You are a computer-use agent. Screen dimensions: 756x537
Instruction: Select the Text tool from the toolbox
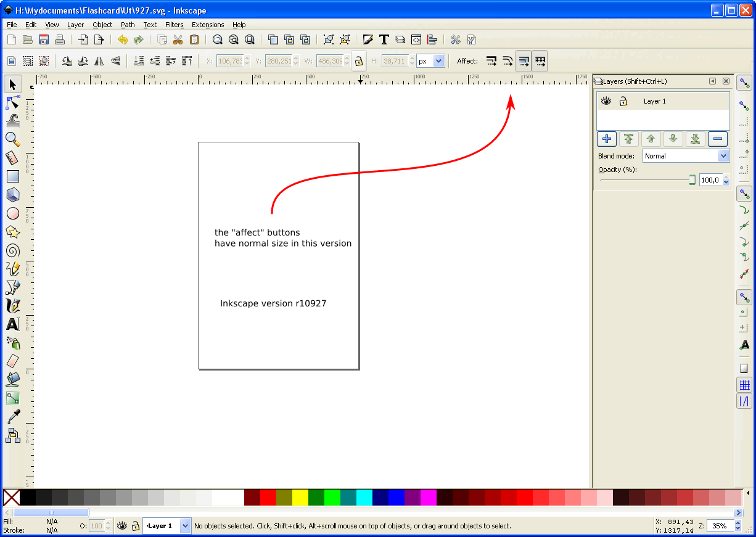coord(12,324)
